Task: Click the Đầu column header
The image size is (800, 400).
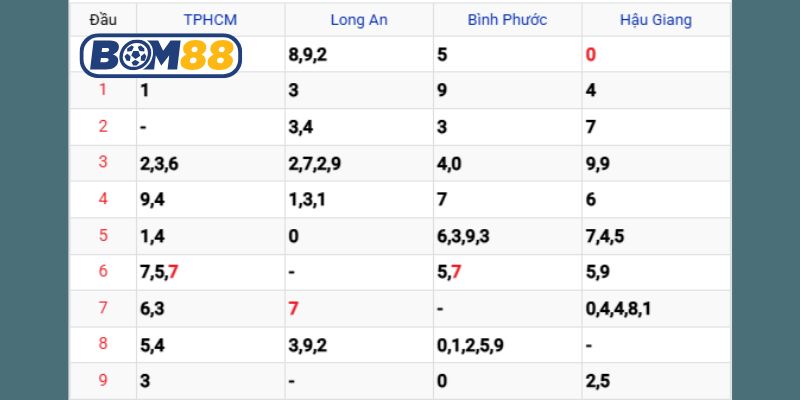Action: tap(102, 19)
